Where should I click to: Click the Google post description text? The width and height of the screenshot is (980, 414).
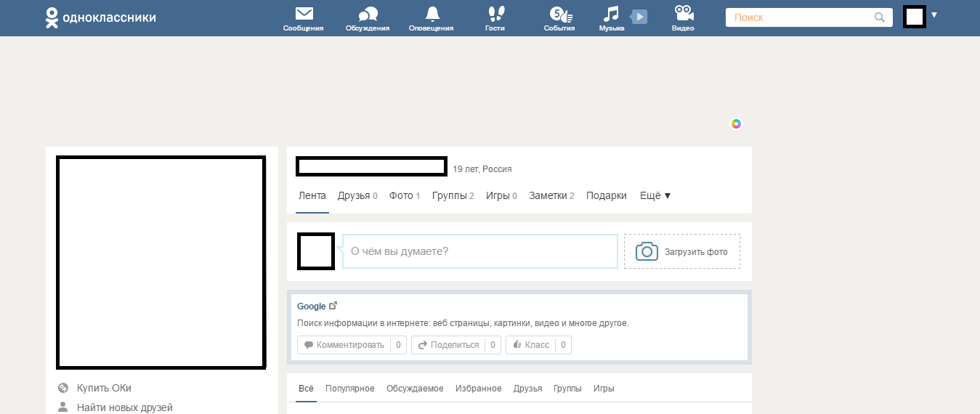point(463,323)
